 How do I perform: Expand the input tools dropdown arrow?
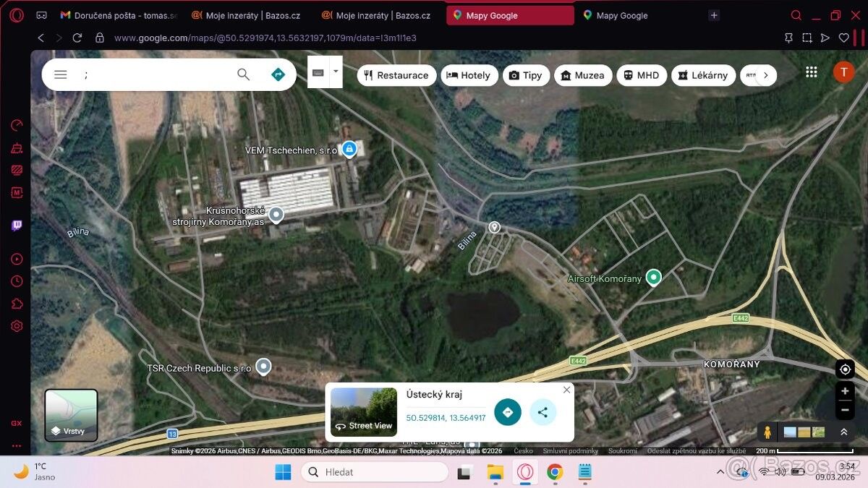pos(336,72)
